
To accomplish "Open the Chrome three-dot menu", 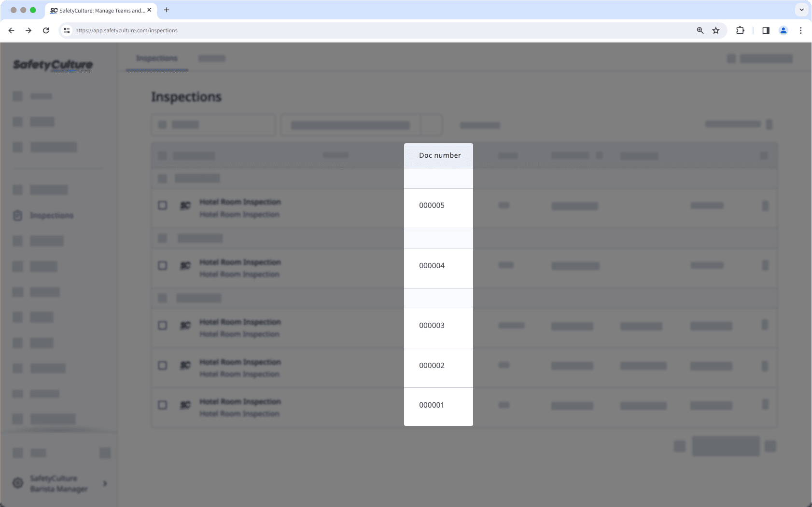I will [x=801, y=30].
